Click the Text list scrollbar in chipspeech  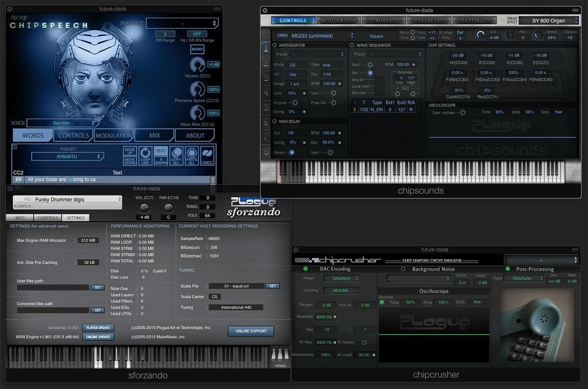(x=213, y=180)
